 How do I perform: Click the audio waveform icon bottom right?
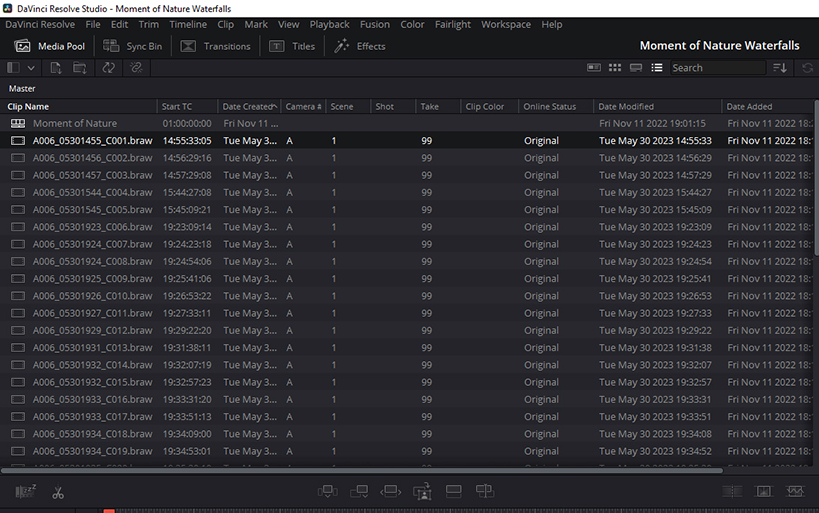795,492
